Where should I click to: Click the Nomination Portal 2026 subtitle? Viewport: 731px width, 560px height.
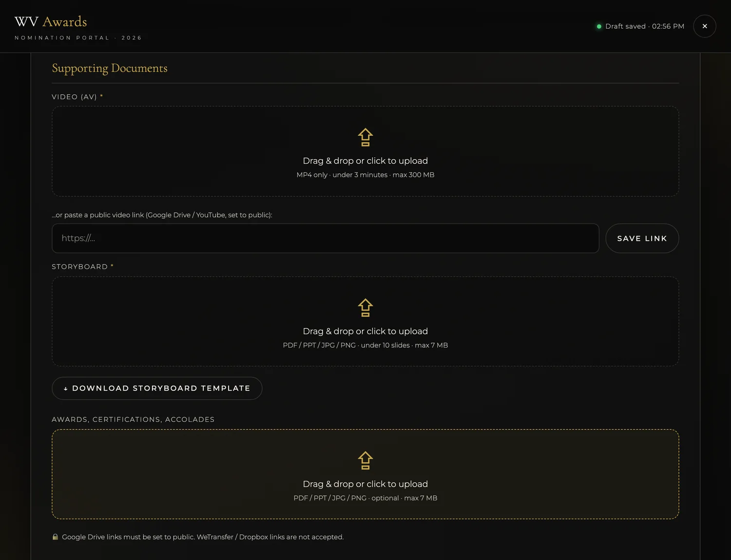point(78,37)
